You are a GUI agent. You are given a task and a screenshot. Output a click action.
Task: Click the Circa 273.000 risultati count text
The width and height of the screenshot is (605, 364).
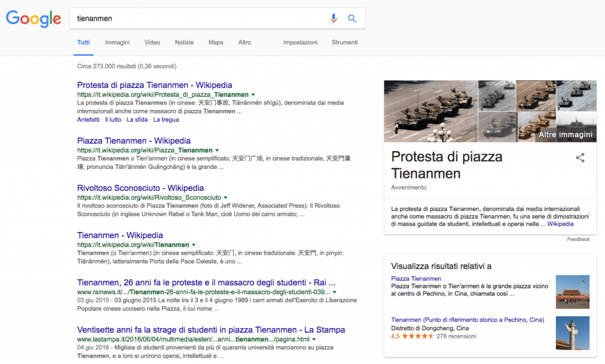tap(126, 66)
